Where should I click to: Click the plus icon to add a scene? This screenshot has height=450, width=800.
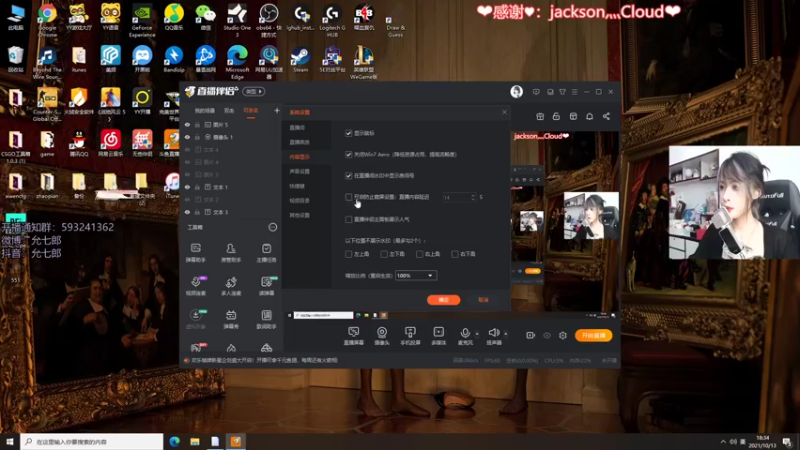point(277,110)
